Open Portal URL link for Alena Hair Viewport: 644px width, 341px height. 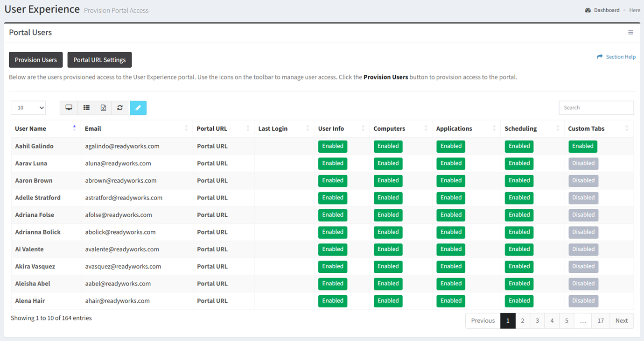(x=212, y=301)
